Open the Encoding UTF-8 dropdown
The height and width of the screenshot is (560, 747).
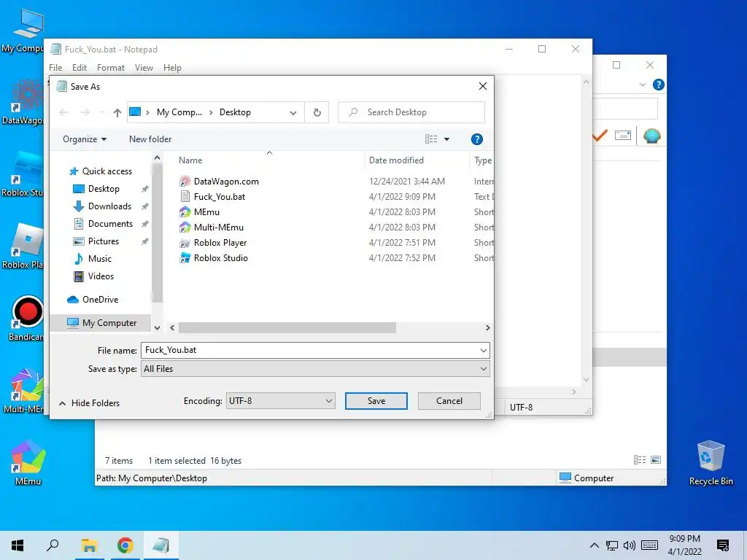pos(280,401)
